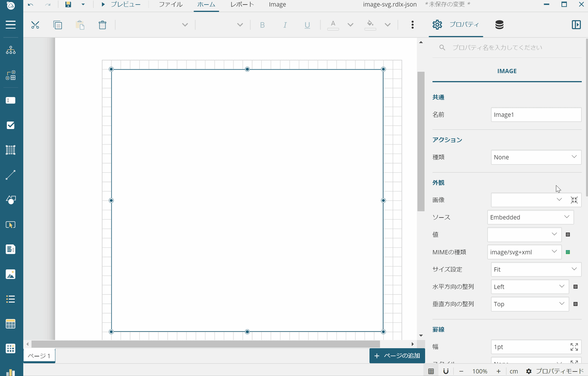
Task: Switch to the Image tab
Action: pyautogui.click(x=277, y=4)
